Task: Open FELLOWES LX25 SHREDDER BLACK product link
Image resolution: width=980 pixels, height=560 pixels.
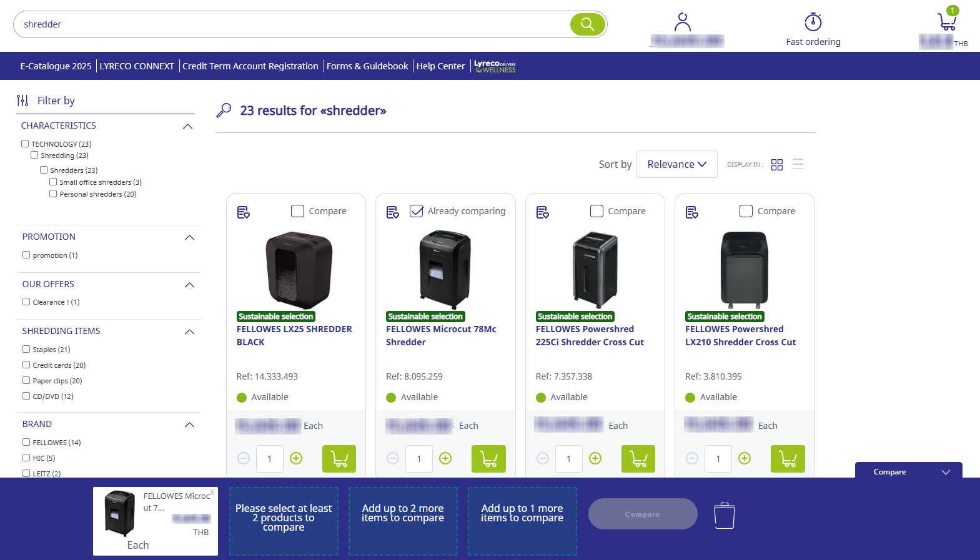Action: [294, 336]
